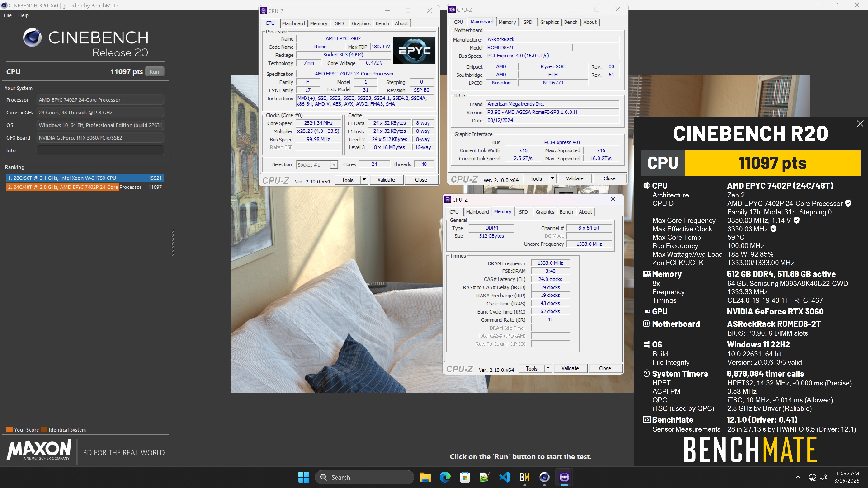The height and width of the screenshot is (488, 868).
Task: Open Tools dropdown arrow in CPU-Z Mainboard window
Action: (x=553, y=178)
